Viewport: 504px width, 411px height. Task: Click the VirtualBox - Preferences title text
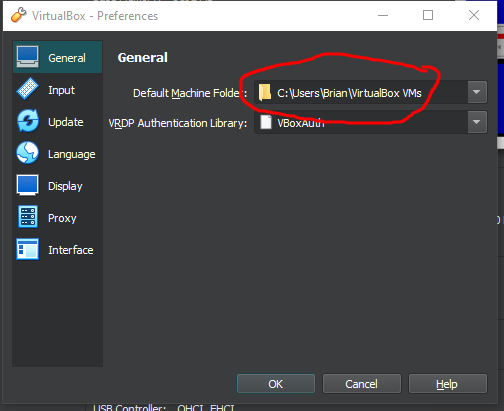(x=95, y=16)
